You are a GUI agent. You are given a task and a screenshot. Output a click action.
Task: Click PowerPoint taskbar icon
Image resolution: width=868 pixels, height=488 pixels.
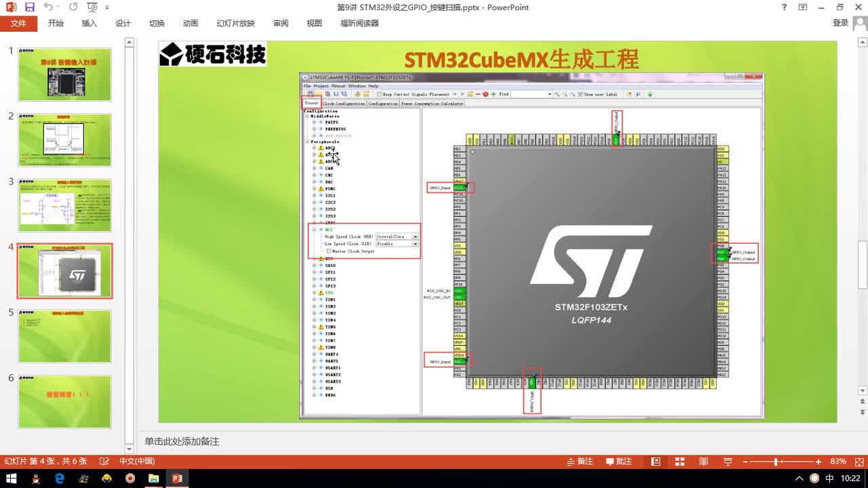pyautogui.click(x=178, y=479)
